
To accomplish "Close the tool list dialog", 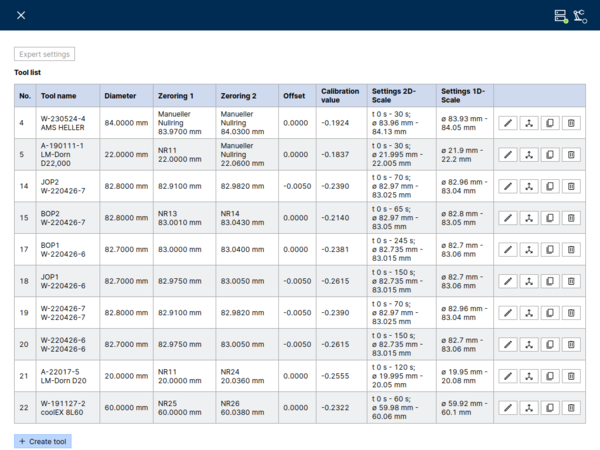I will click(21, 15).
